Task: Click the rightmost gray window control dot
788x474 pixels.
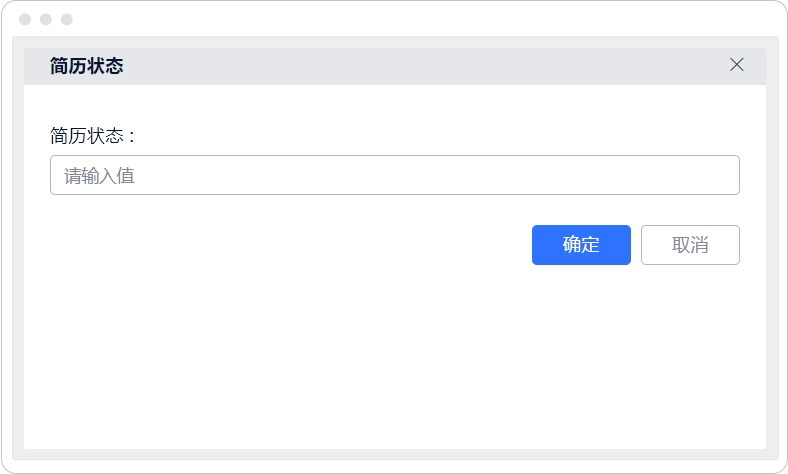Action: pyautogui.click(x=67, y=19)
